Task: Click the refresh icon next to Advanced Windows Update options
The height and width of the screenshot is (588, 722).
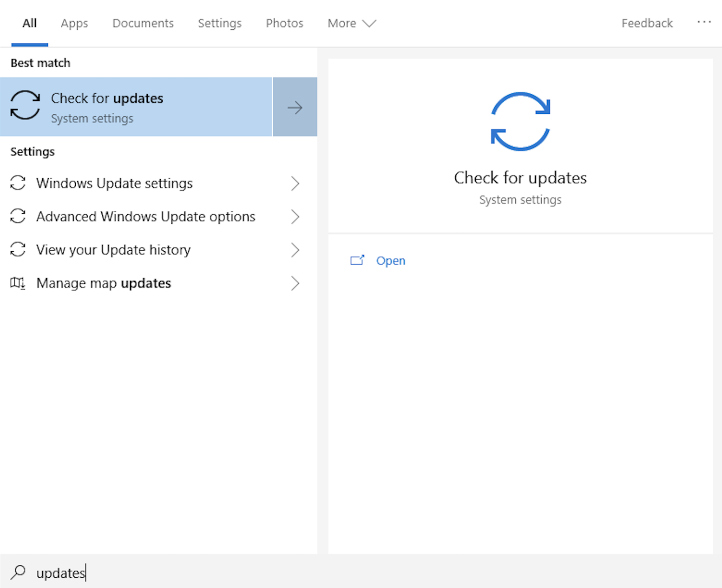Action: (x=18, y=216)
